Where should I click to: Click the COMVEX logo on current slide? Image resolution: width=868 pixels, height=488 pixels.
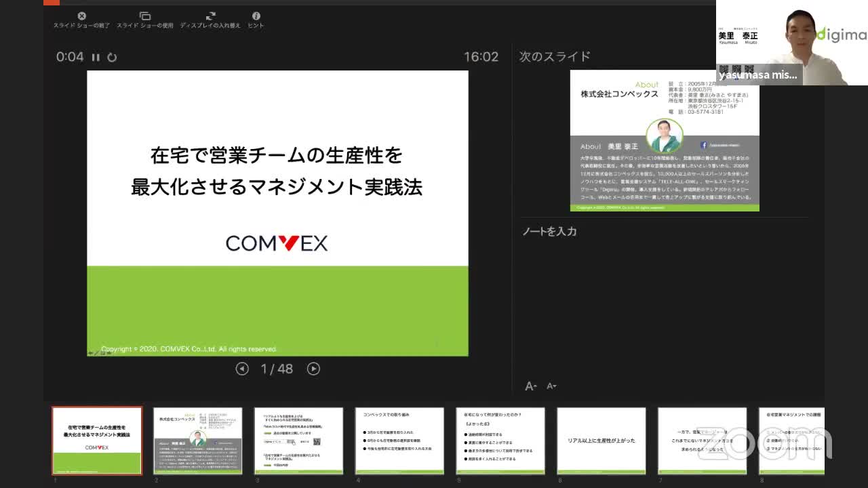pos(277,243)
